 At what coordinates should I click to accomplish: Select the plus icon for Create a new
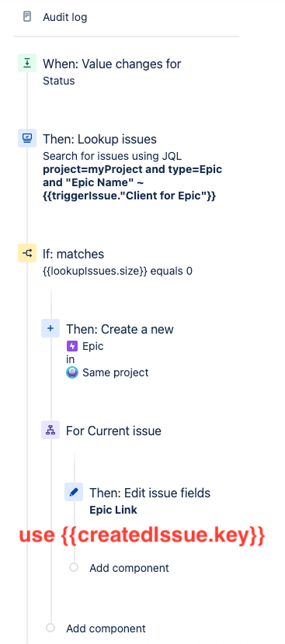[50, 328]
